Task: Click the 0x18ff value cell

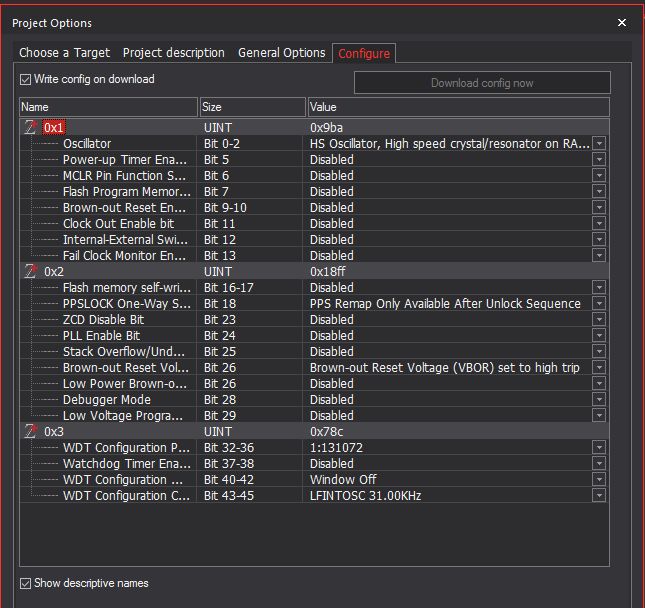Action: point(328,272)
